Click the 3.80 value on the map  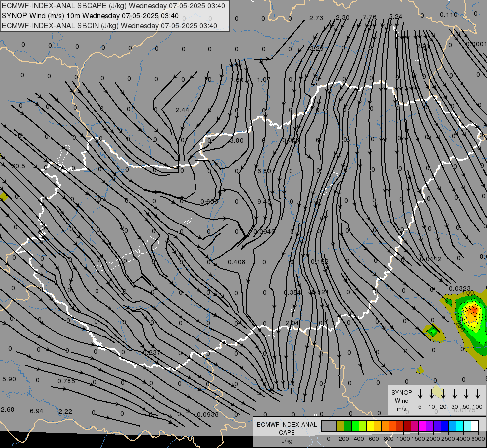237,141
